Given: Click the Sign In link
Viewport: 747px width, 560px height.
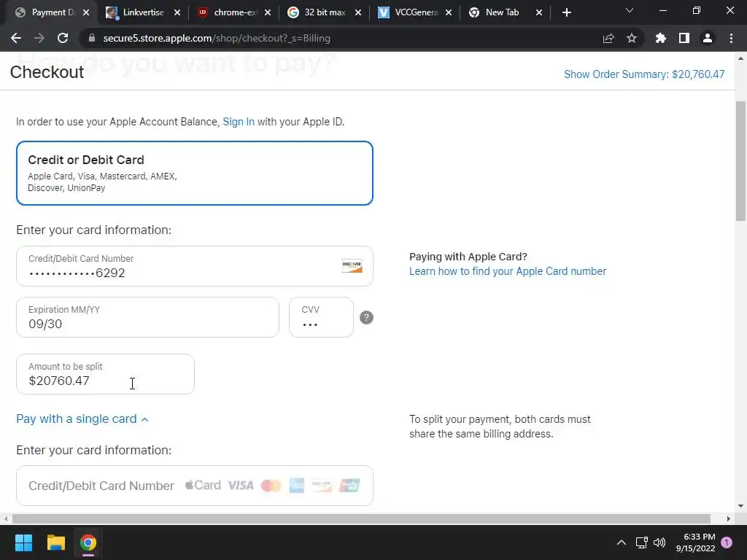Looking at the screenshot, I should point(239,122).
